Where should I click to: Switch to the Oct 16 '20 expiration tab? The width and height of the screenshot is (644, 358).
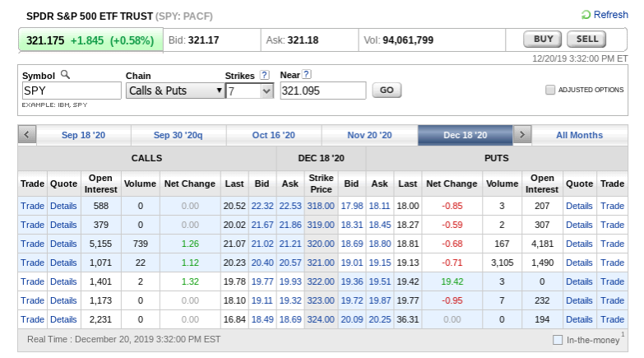273,135
